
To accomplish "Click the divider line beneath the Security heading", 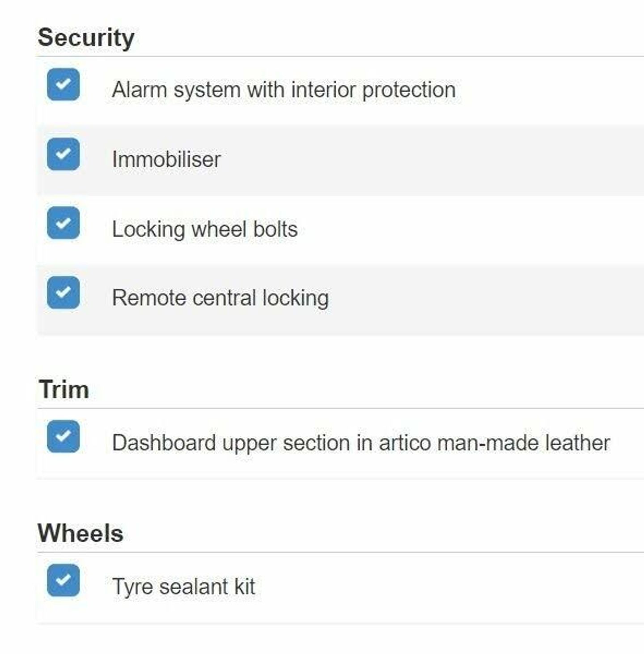I will (340, 57).
